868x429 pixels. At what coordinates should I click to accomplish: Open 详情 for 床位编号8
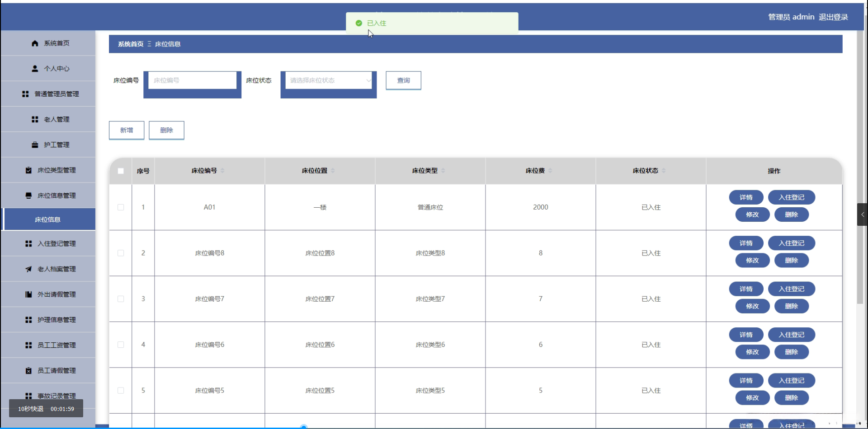746,243
